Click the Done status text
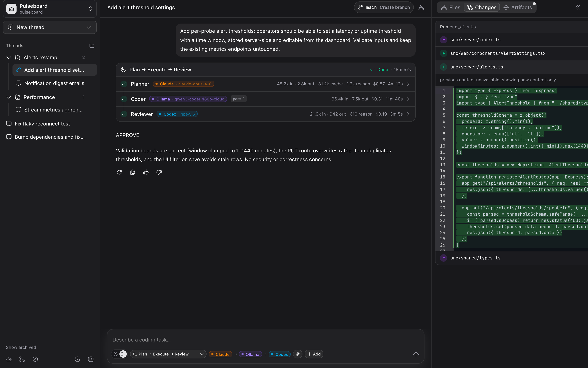The image size is (588, 368). click(x=382, y=70)
